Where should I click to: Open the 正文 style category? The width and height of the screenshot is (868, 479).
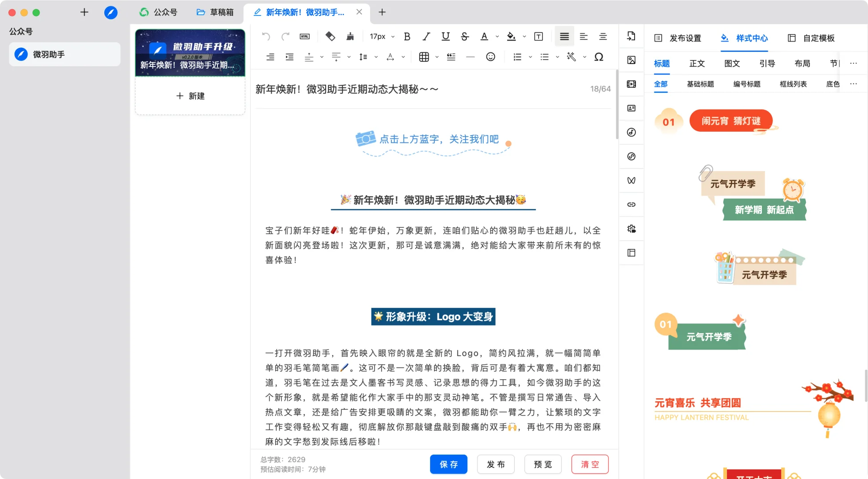(697, 63)
